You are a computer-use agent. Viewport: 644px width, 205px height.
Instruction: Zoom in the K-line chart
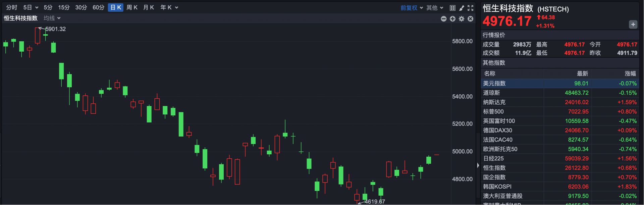[x=452, y=19]
